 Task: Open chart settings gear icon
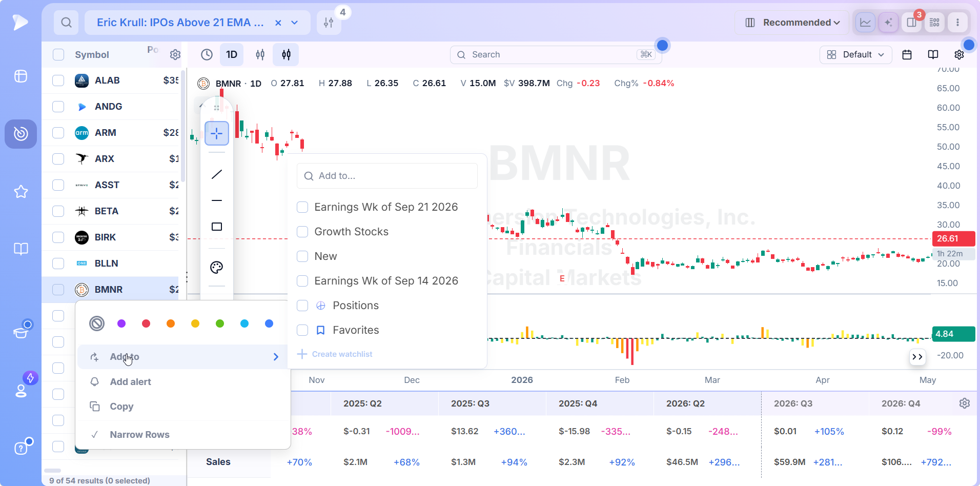pos(959,55)
